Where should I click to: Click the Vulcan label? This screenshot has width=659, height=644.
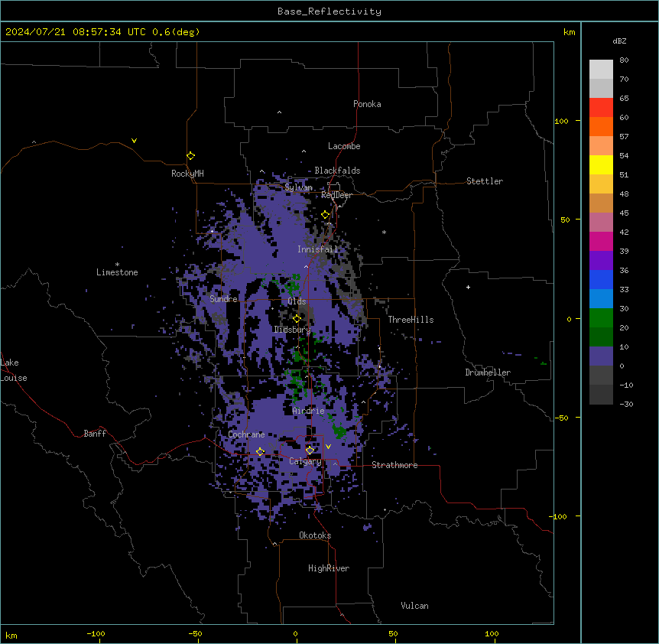tap(415, 606)
